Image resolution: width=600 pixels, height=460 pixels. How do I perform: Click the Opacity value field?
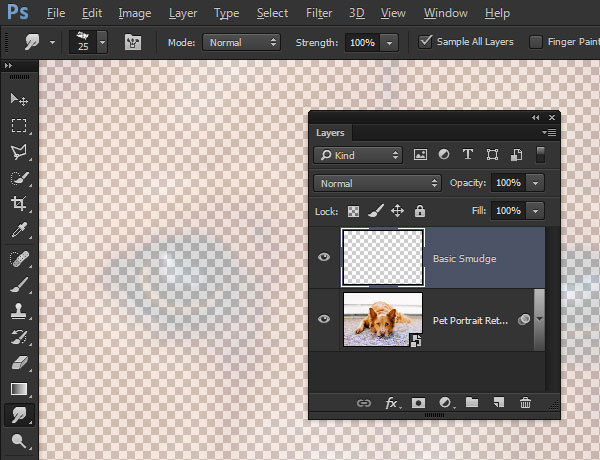(x=508, y=183)
